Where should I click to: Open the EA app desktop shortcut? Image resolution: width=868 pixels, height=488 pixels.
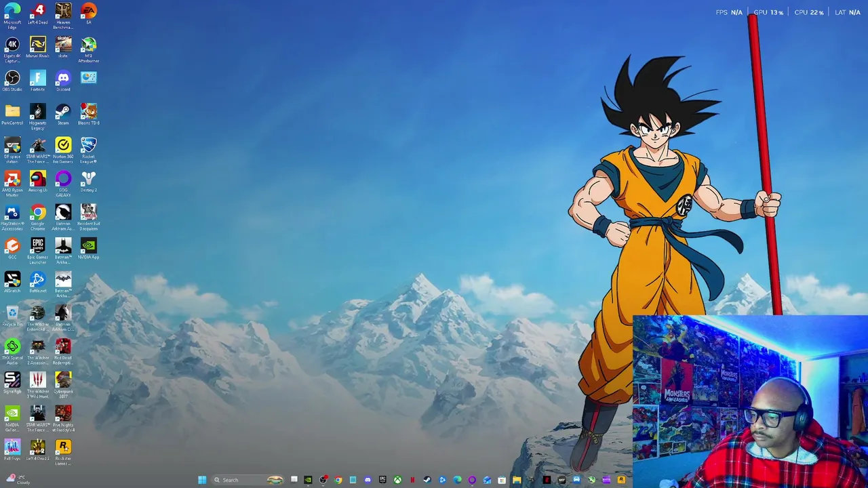click(89, 14)
